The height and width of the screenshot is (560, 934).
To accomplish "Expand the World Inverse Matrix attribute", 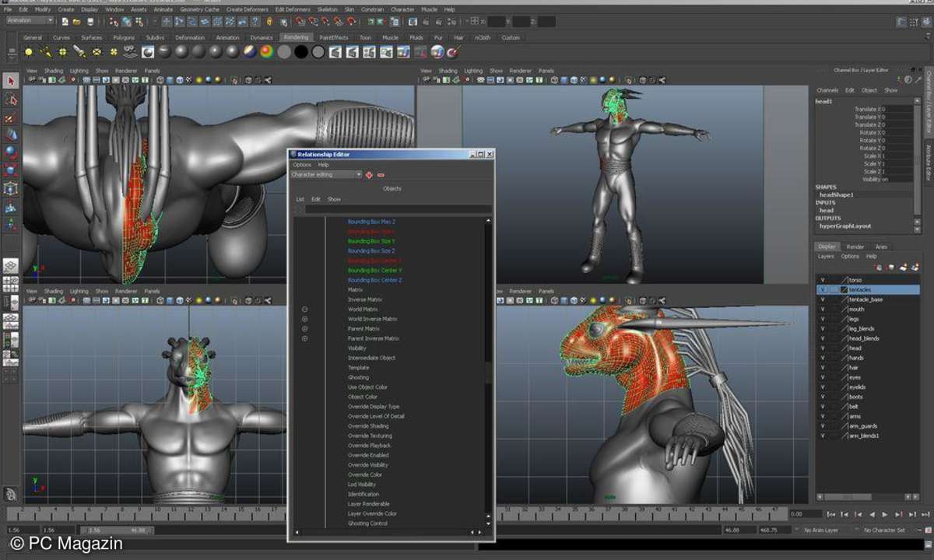I will [305, 319].
